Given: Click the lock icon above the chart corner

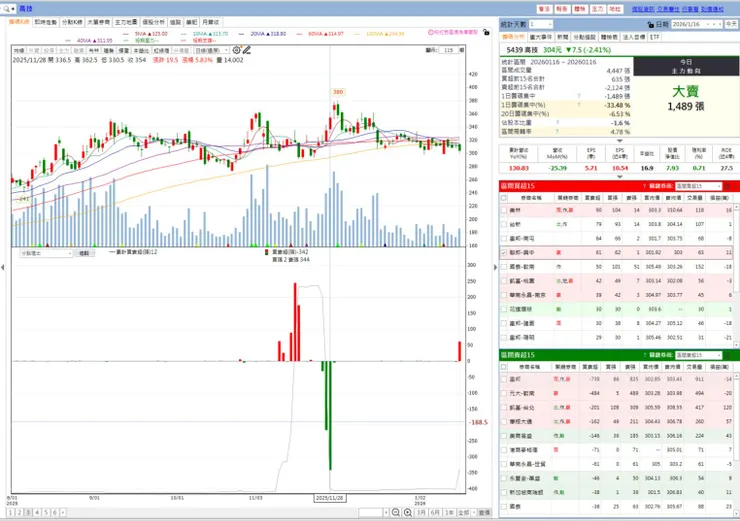Looking at the screenshot, I should (x=486, y=33).
